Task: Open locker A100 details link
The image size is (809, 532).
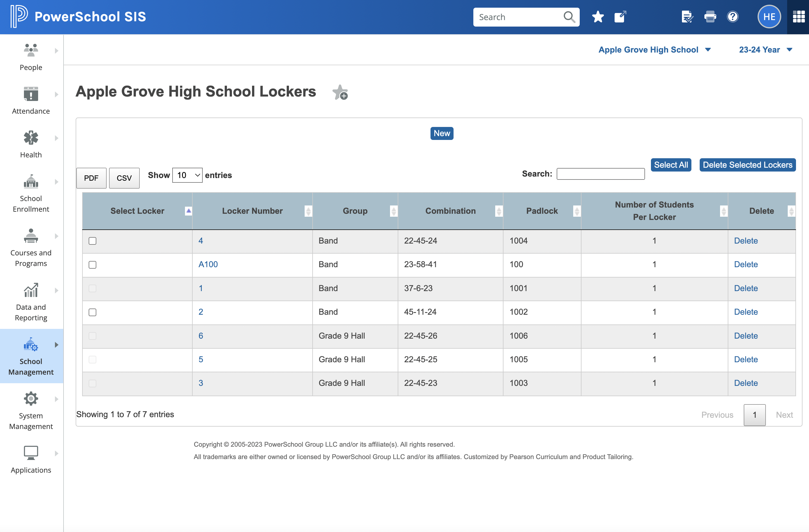Action: click(208, 264)
